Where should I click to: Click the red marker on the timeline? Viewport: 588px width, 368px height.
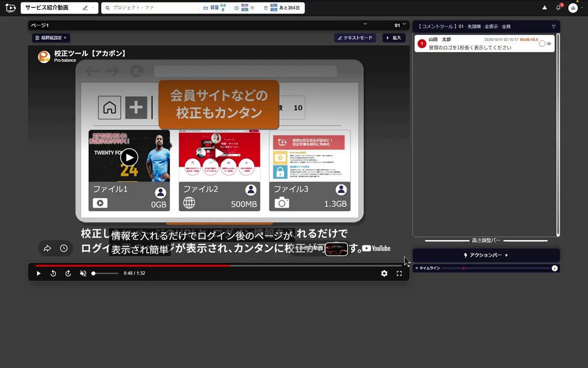tap(464, 268)
